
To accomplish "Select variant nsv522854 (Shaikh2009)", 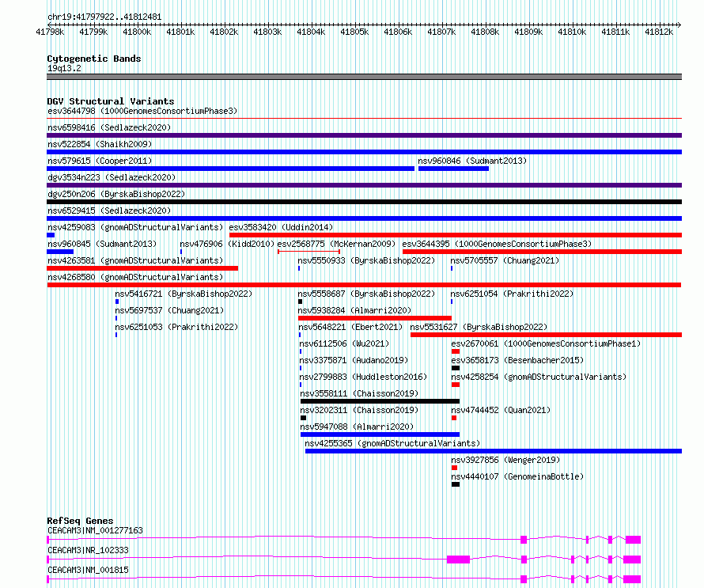I will 100,144.
